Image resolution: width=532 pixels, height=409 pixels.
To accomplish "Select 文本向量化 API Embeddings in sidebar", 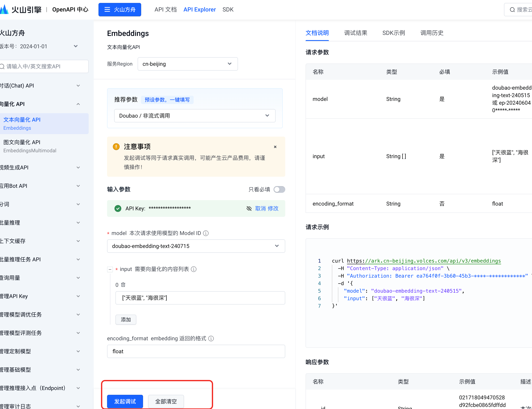I will click(x=44, y=124).
